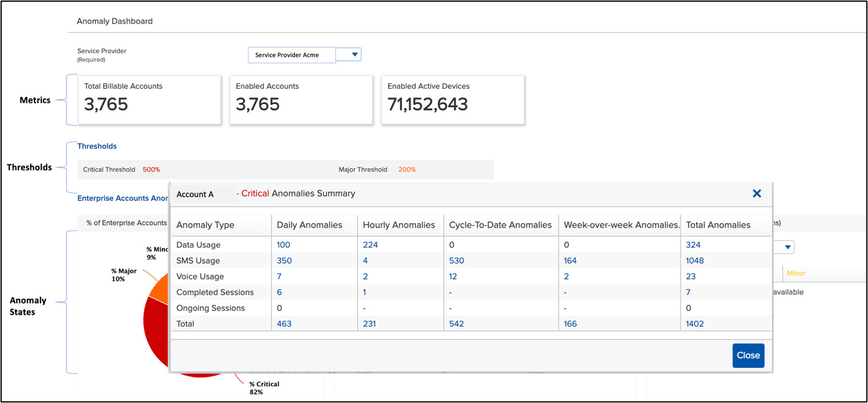Image resolution: width=868 pixels, height=403 pixels.
Task: Close the Anomalies Summary dialog with X
Action: 757,194
